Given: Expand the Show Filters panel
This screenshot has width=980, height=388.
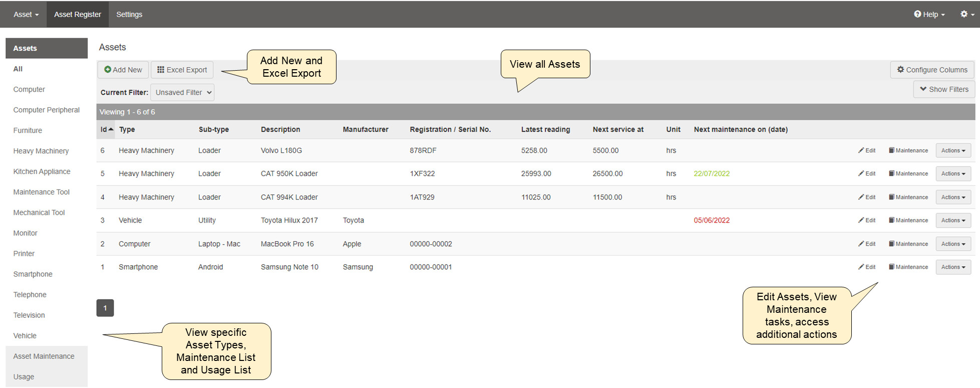Looking at the screenshot, I should coord(944,89).
